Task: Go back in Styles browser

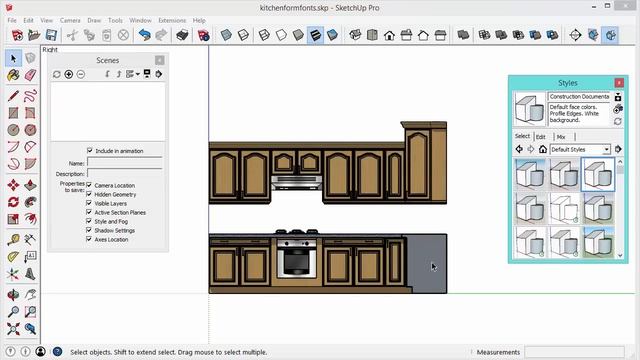Action: click(x=519, y=149)
